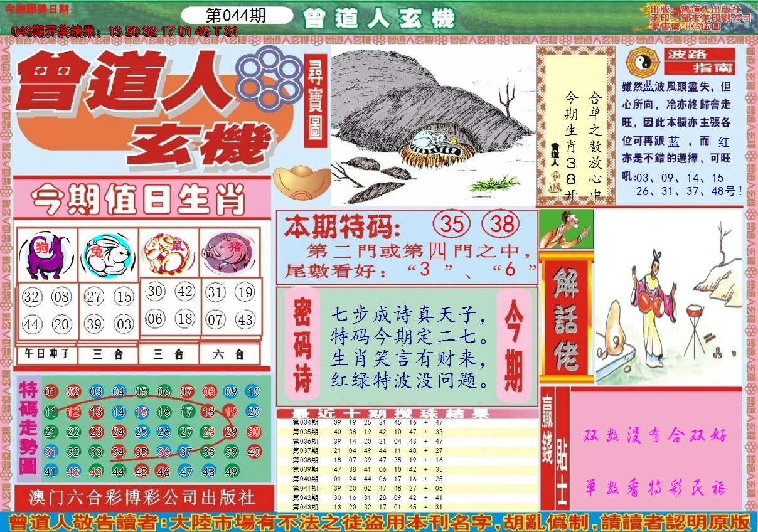Open the woman with gourd cartoon

(668, 297)
